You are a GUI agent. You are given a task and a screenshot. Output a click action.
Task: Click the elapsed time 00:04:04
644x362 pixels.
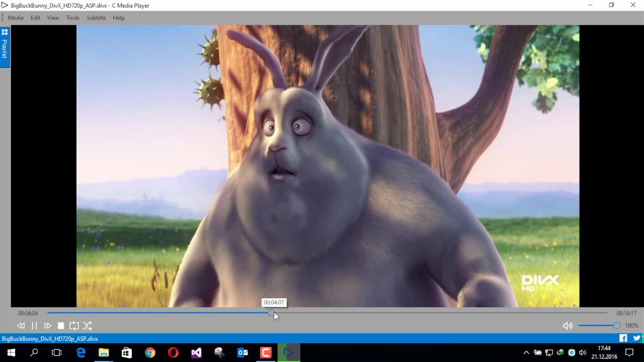28,313
